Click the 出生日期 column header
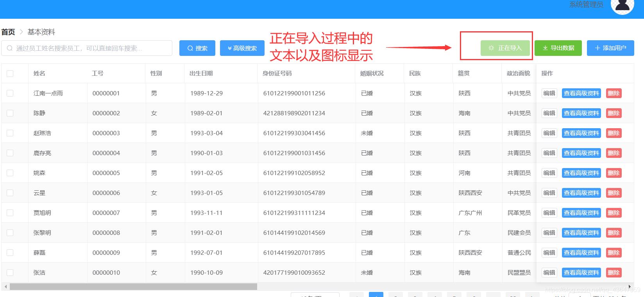Image resolution: width=644 pixels, height=297 pixels. pos(201,73)
